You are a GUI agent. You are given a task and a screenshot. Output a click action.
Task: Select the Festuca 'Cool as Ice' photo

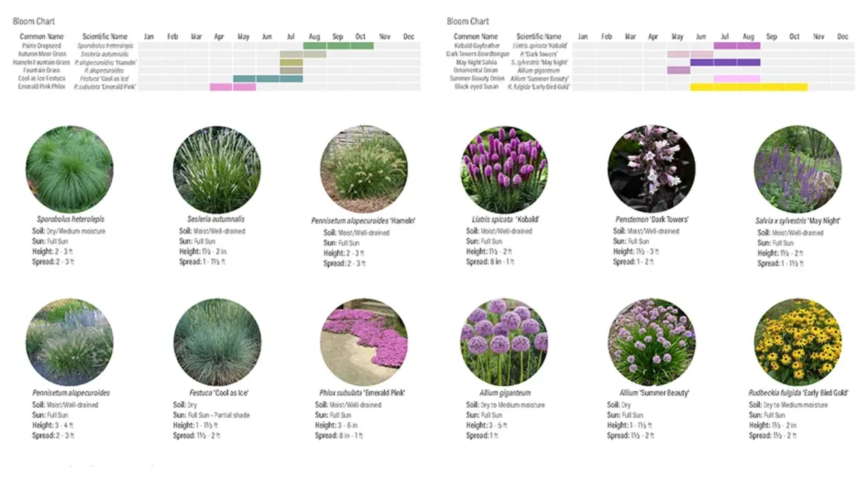tap(217, 342)
